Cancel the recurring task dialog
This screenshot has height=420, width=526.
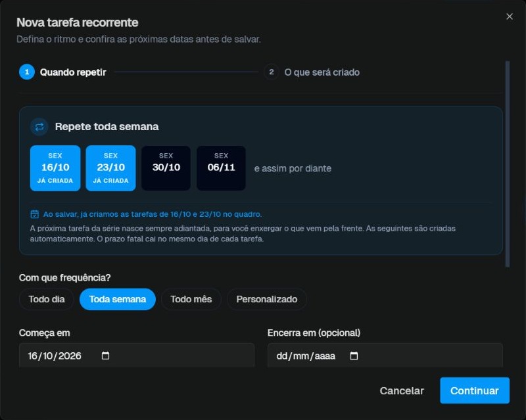(x=402, y=390)
